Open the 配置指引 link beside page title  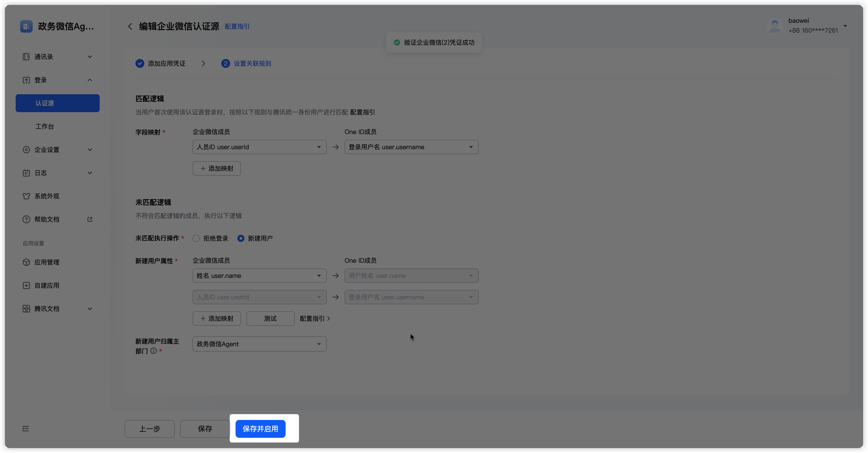(x=237, y=26)
